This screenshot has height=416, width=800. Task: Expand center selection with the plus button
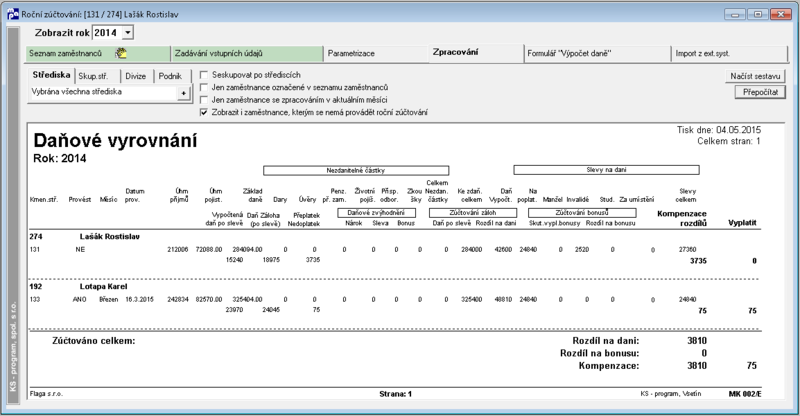tap(183, 93)
